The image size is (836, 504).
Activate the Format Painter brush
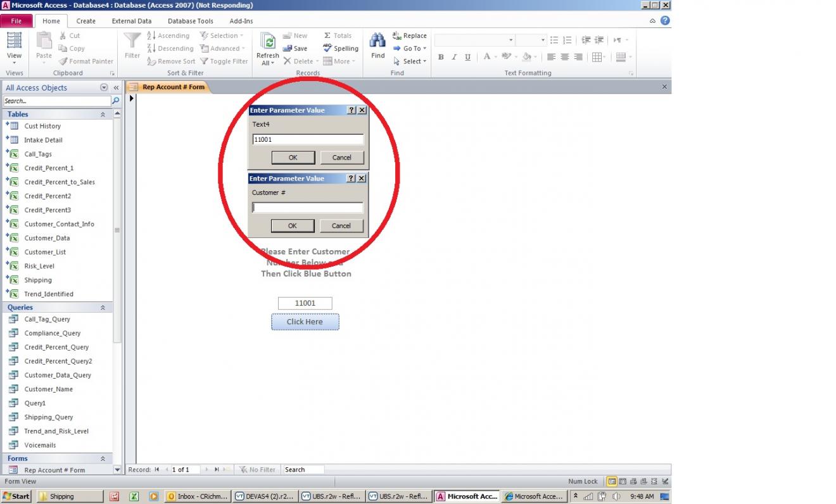pos(86,61)
